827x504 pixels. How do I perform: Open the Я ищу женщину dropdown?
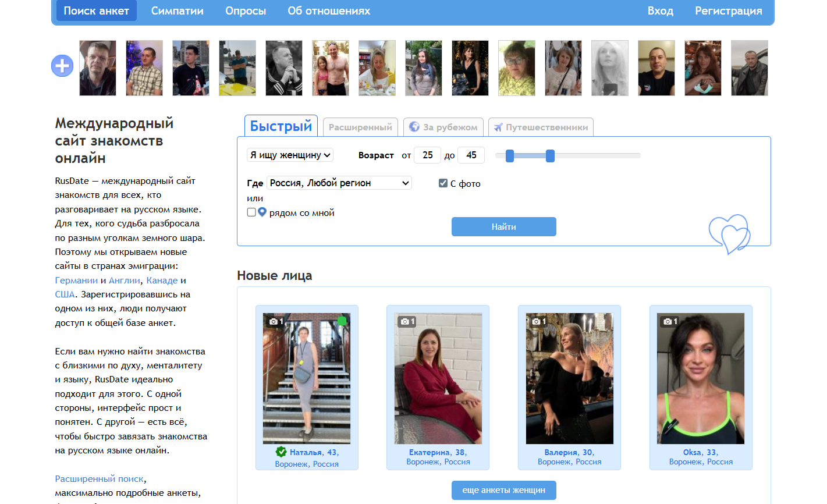click(290, 155)
